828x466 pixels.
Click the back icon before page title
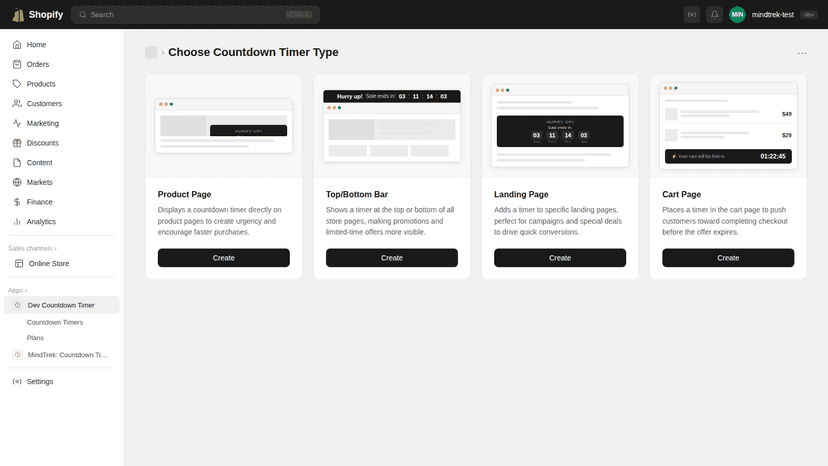click(151, 52)
